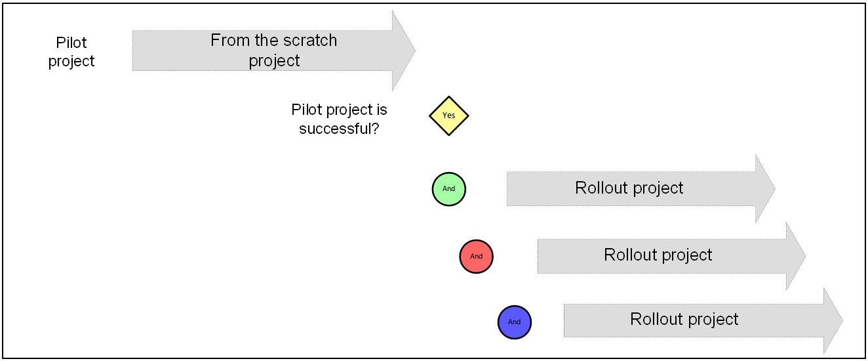Click 'Pilot project is successful?' question text
868x361 pixels.
click(x=339, y=119)
